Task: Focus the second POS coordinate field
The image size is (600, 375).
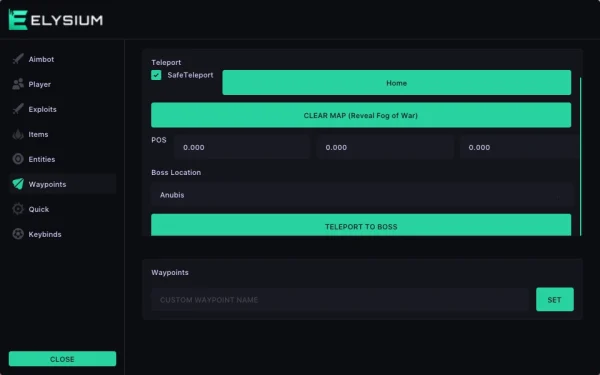Action: pyautogui.click(x=385, y=147)
